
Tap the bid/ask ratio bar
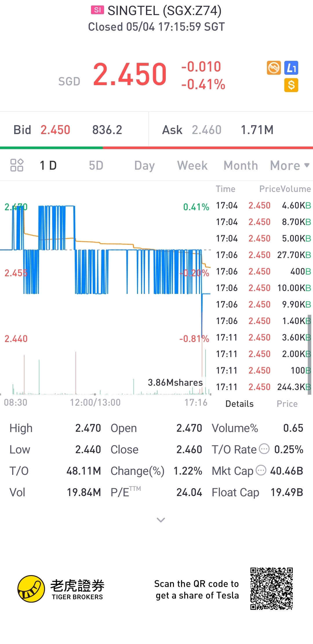[x=156, y=148]
